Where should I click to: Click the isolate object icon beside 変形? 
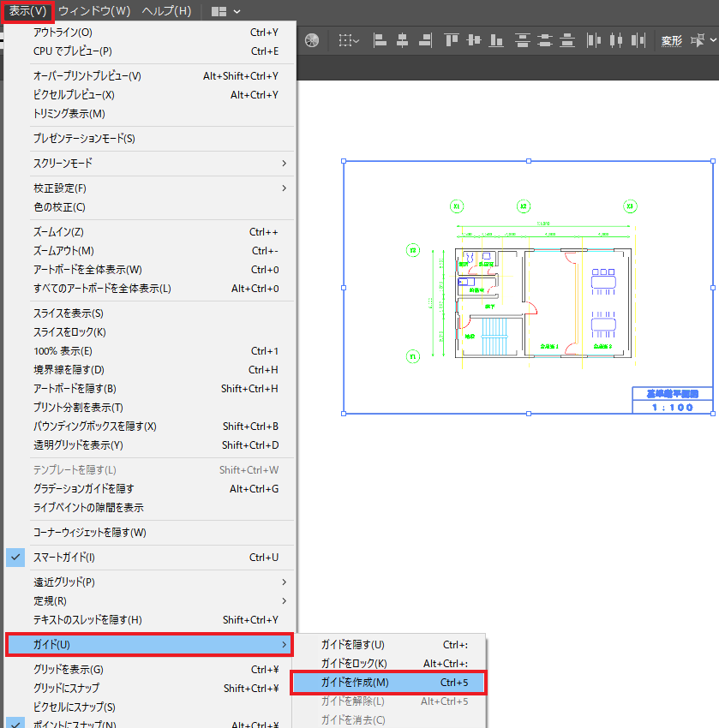[x=698, y=40]
